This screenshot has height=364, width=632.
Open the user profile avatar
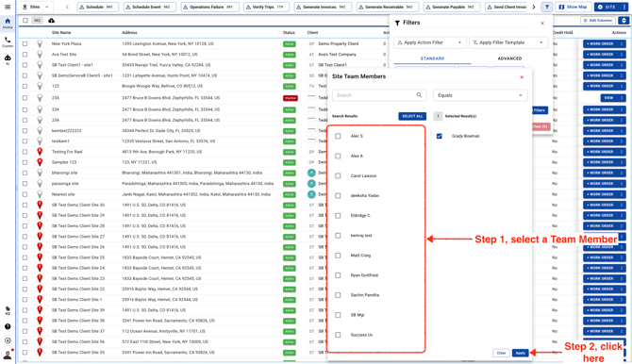pyautogui.click(x=8, y=356)
